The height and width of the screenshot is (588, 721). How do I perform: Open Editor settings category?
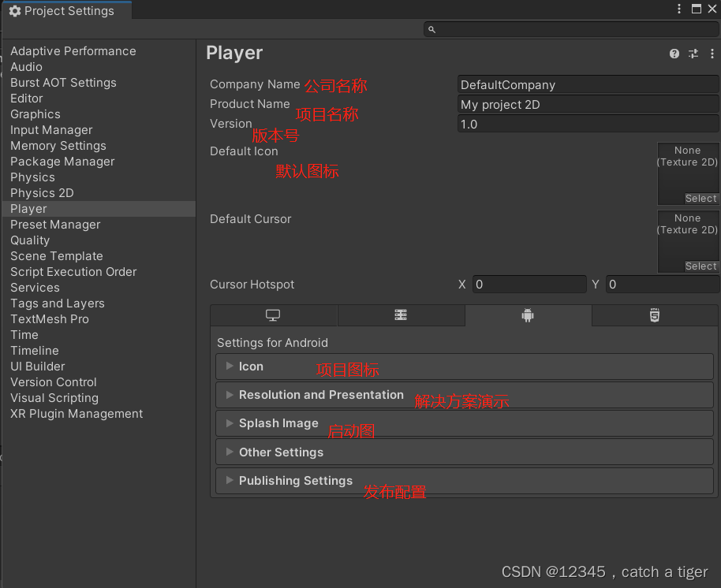(27, 99)
